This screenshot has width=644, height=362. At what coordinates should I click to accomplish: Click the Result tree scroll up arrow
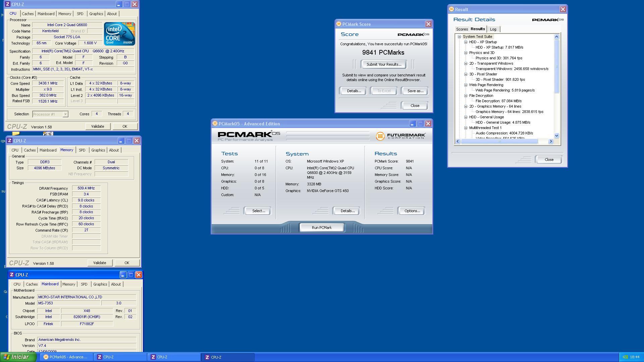[x=557, y=37]
